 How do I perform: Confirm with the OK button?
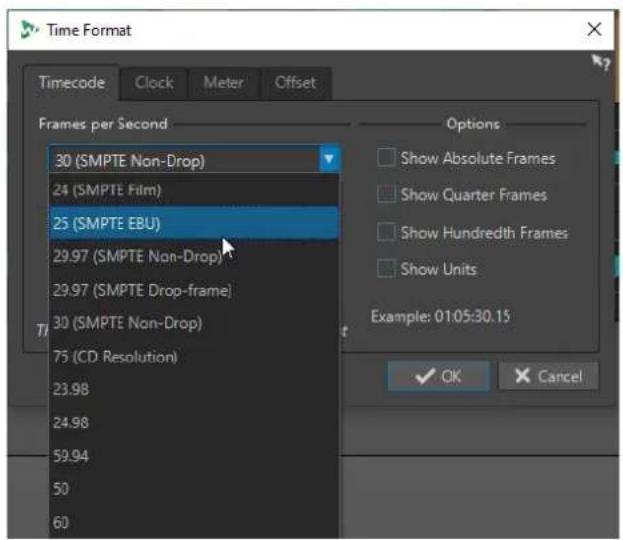(438, 376)
